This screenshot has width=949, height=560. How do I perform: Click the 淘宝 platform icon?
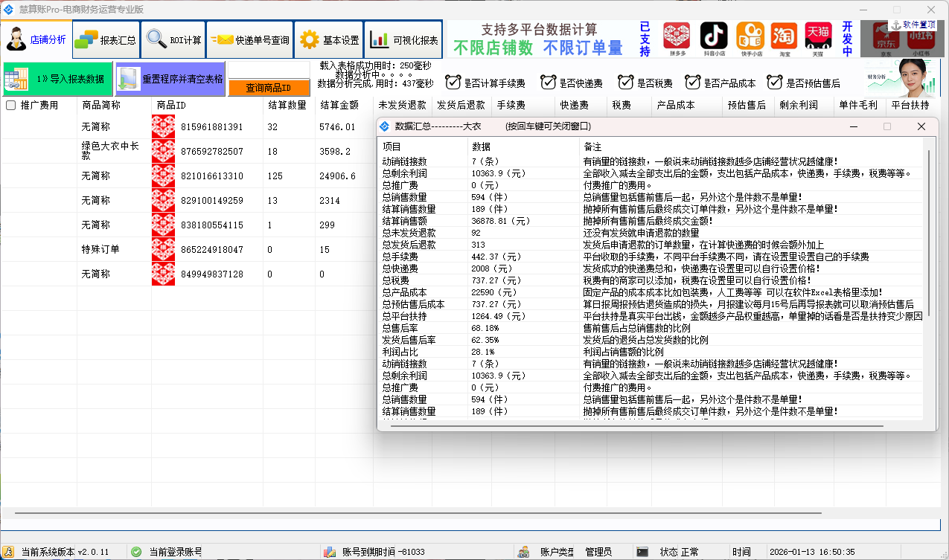pyautogui.click(x=783, y=37)
